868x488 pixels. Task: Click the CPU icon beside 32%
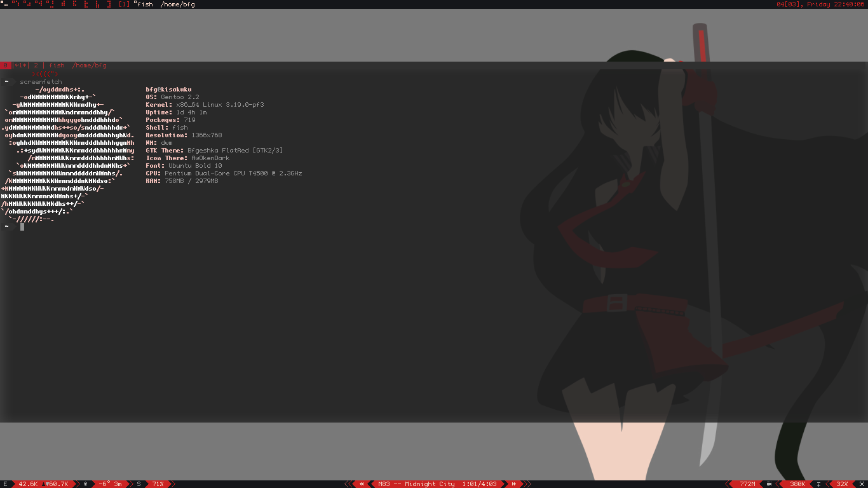click(862, 484)
